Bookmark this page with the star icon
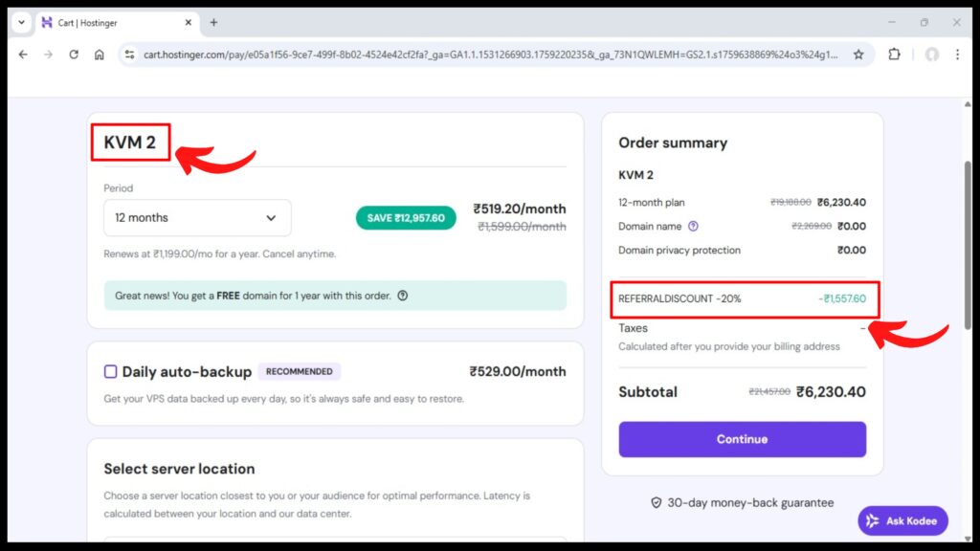Viewport: 980px width, 551px height. coord(858,55)
